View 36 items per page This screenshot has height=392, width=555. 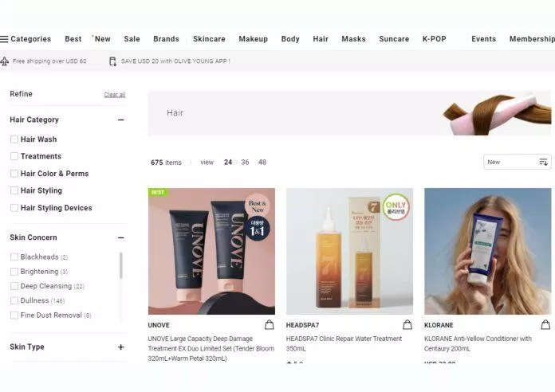click(x=245, y=162)
